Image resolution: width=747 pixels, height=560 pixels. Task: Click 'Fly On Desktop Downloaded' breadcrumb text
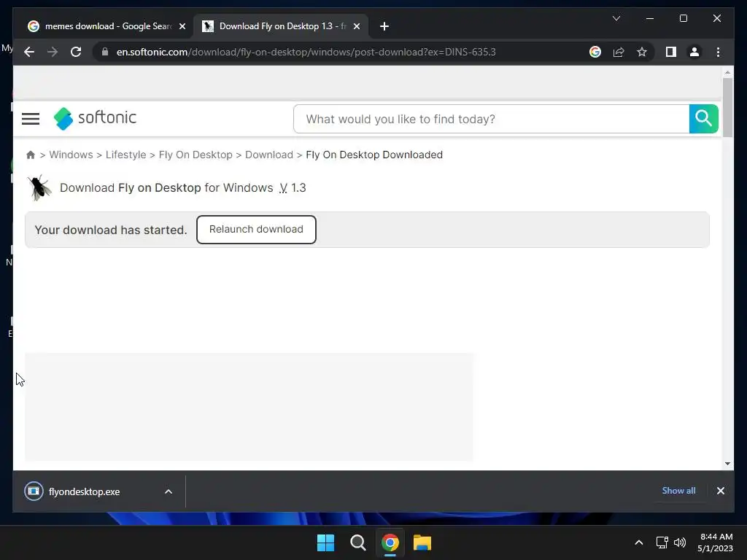pyautogui.click(x=374, y=155)
